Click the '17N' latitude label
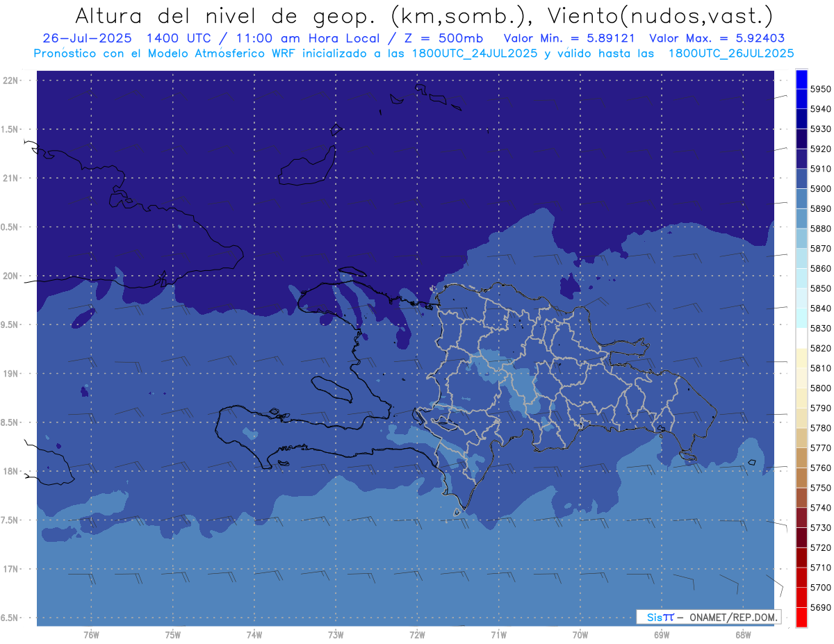Viewport: 834px width, 644px height. tap(11, 569)
